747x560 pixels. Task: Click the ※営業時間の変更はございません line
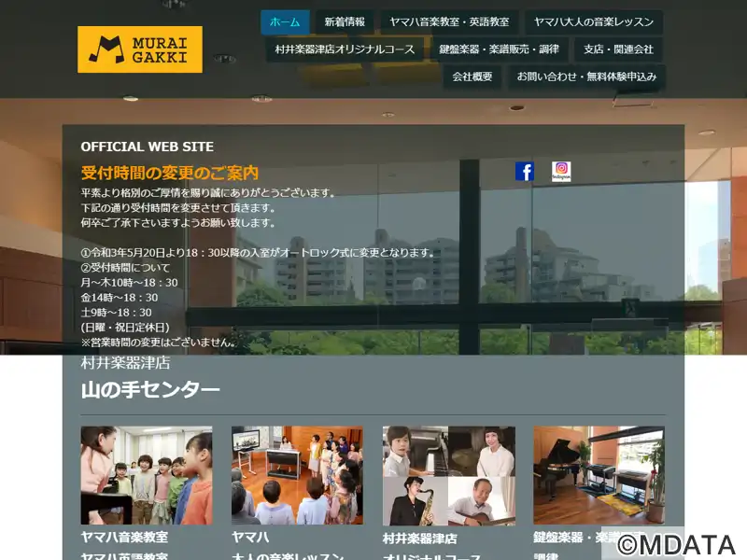click(158, 343)
